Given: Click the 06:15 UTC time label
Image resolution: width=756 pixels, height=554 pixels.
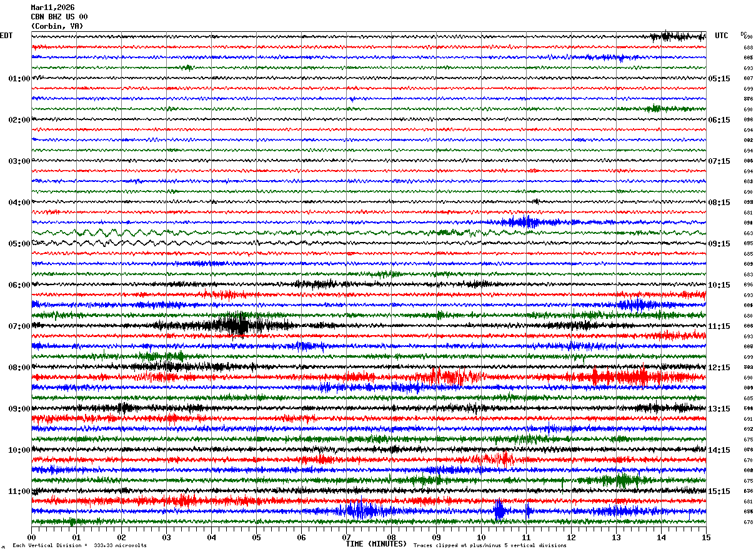Looking at the screenshot, I should click(719, 120).
